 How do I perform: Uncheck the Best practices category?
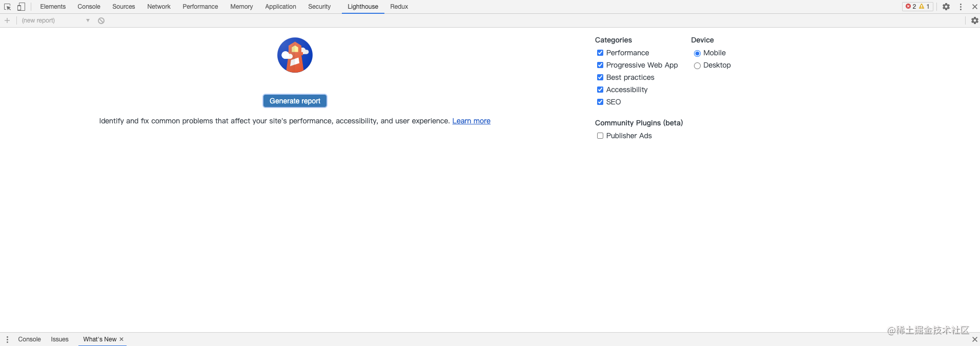(x=600, y=77)
